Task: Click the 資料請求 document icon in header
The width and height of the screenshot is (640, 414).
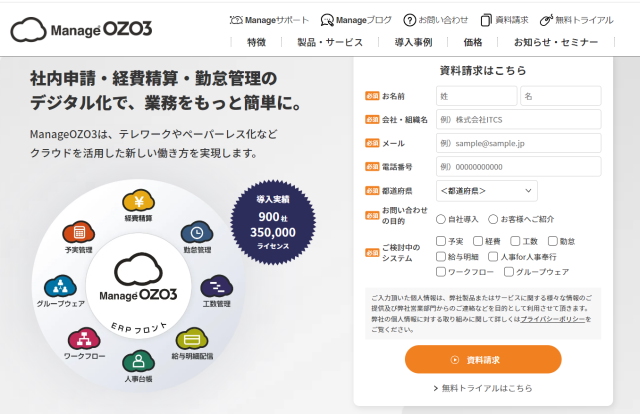Action: click(486, 20)
